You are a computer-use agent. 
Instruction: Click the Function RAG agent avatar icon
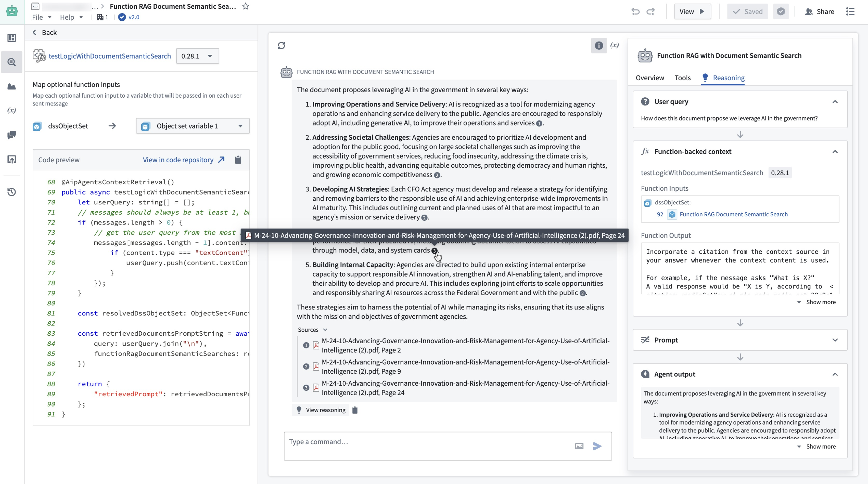click(286, 71)
